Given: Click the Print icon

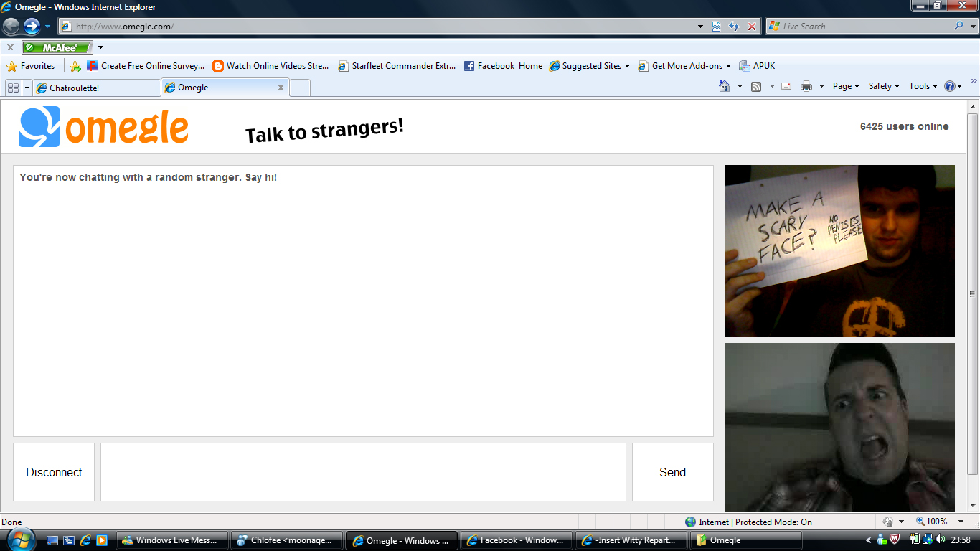Looking at the screenshot, I should tap(806, 86).
